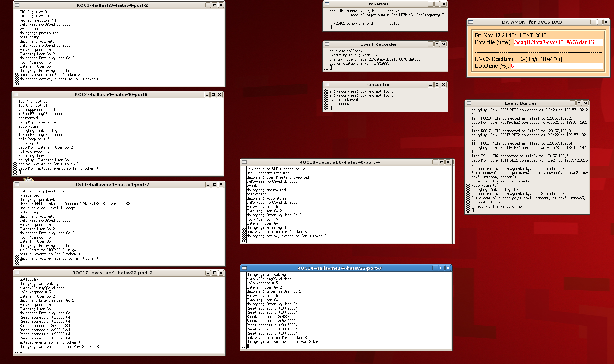Click 'update interval = 2' in runcontrol

348,100
